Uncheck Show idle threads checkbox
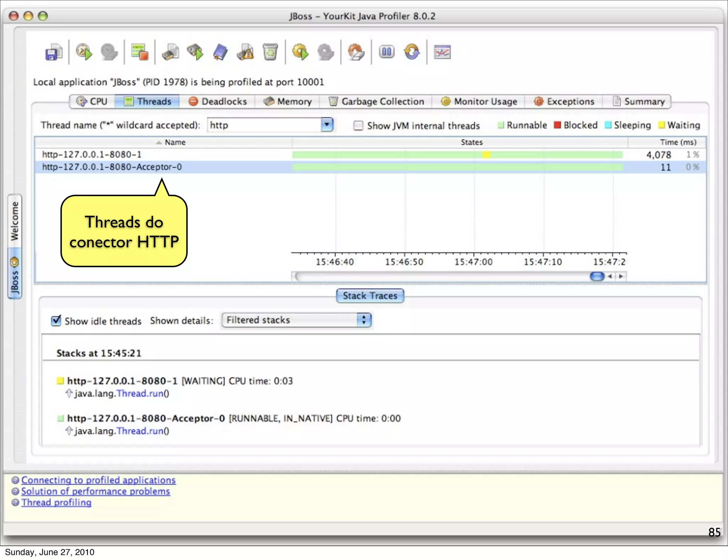The image size is (728, 560). click(x=56, y=321)
